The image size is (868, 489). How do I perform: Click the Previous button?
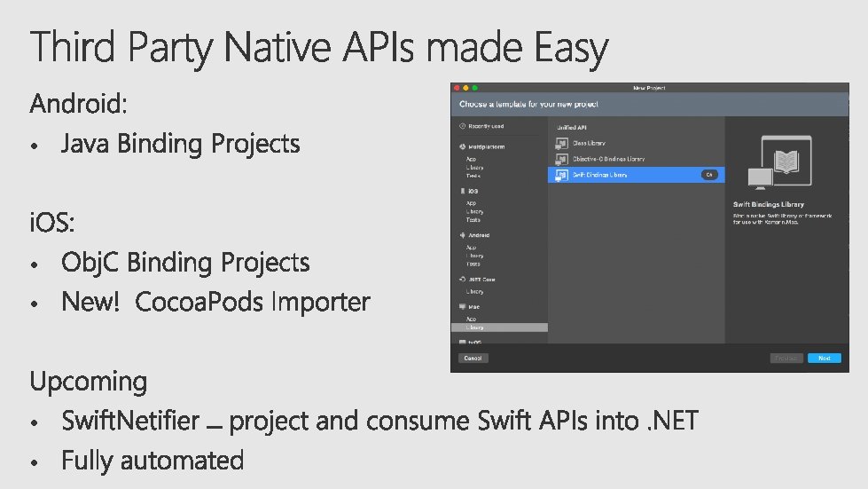click(786, 359)
